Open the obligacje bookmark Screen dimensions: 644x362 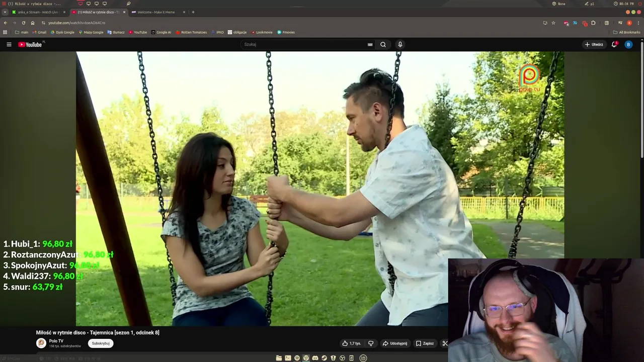237,32
